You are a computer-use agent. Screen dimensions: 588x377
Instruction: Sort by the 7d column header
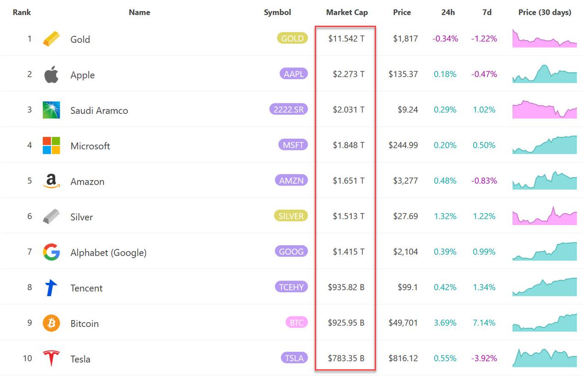click(x=487, y=12)
